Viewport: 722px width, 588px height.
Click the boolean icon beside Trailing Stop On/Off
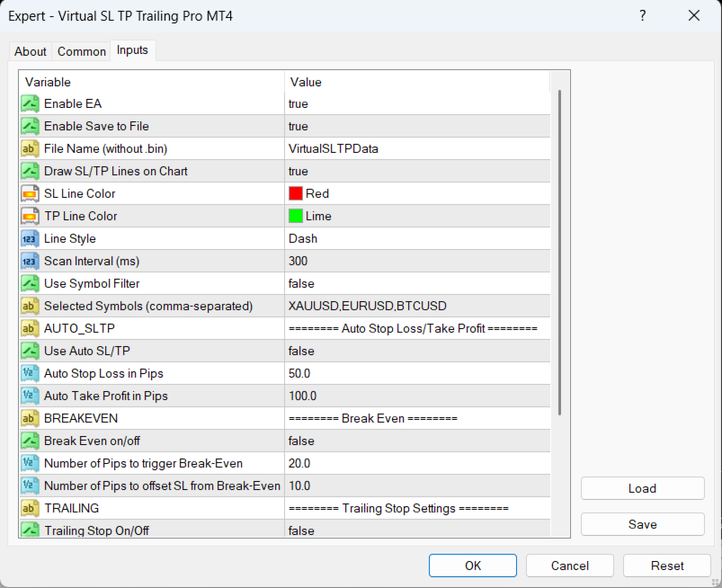coord(30,530)
